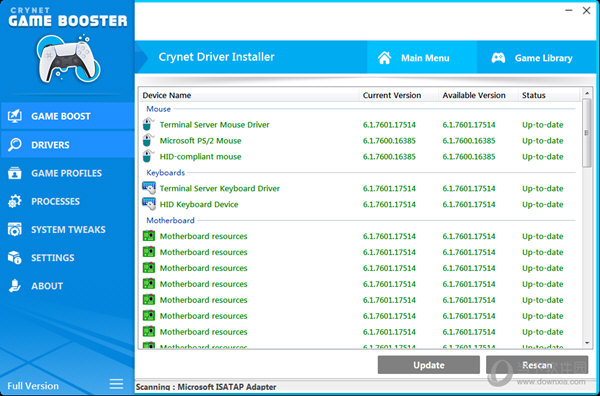The image size is (600, 396).
Task: Click the first Motherboard resources chip icon
Action: coord(148,236)
